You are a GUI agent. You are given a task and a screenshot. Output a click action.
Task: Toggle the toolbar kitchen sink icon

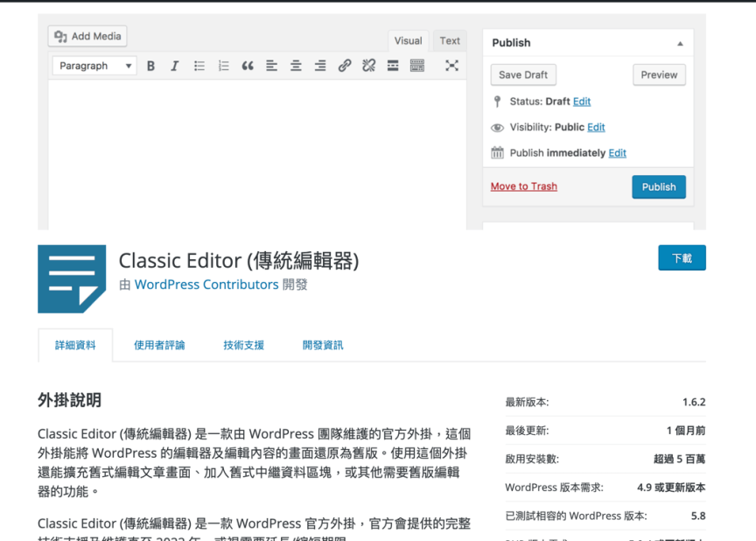417,66
